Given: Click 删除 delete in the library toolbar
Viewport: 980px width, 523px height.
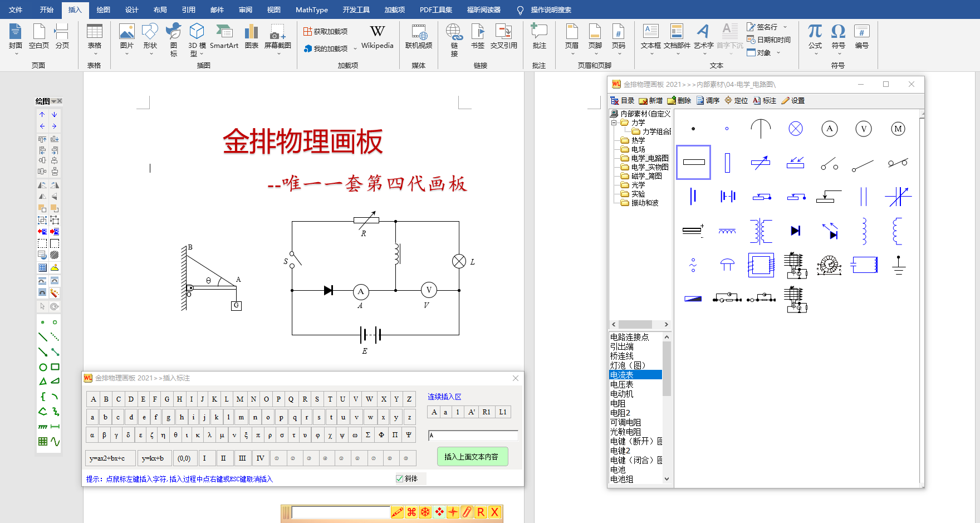Looking at the screenshot, I should [x=679, y=101].
